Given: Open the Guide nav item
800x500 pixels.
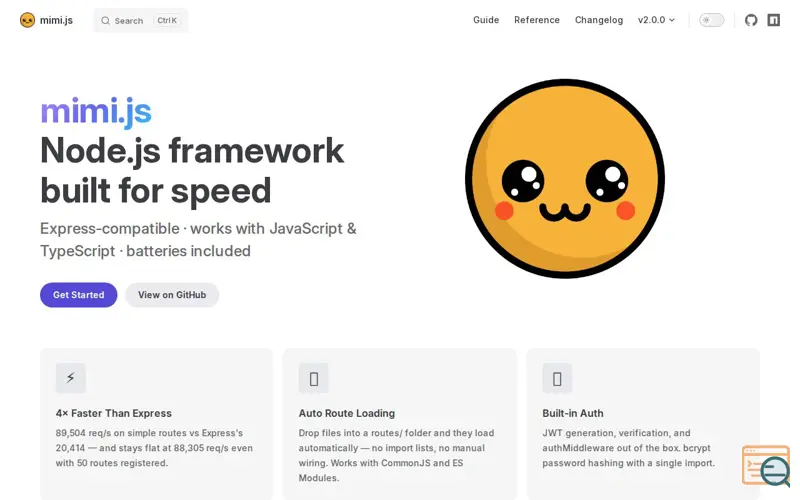Looking at the screenshot, I should click(486, 20).
